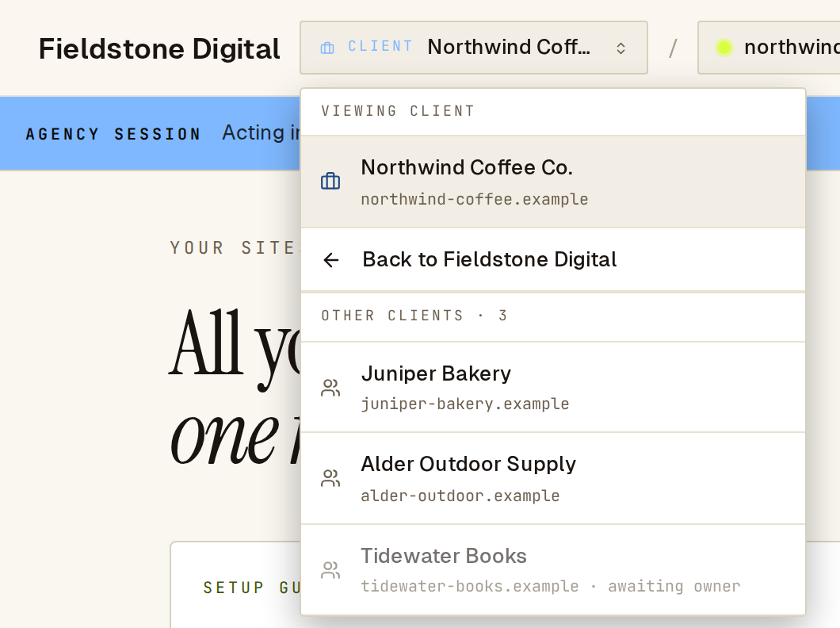This screenshot has width=840, height=628.
Task: Open the Client switcher dropdown
Action: point(474,48)
